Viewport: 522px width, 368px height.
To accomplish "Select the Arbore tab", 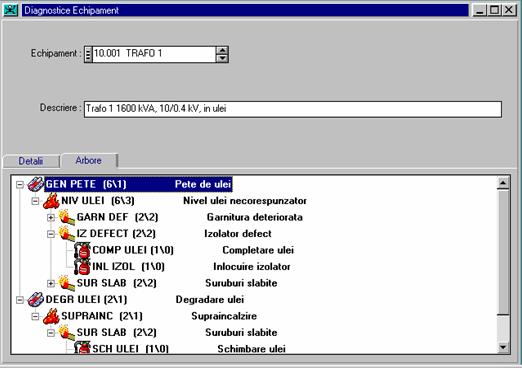I will coord(89,160).
